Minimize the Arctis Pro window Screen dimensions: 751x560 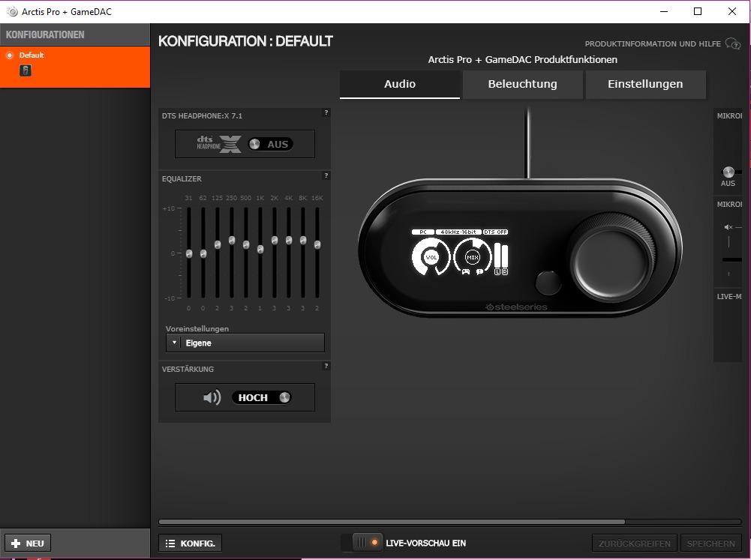click(664, 11)
